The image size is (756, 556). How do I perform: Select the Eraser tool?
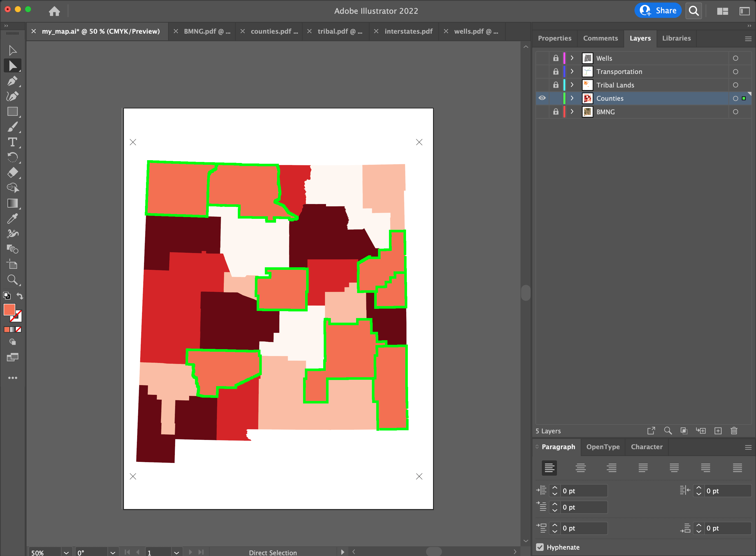coord(12,173)
